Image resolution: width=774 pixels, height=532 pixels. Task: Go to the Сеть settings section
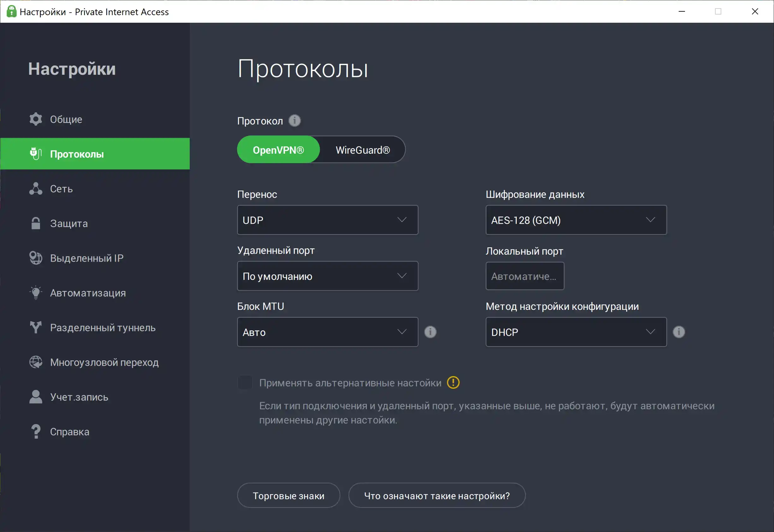point(95,189)
